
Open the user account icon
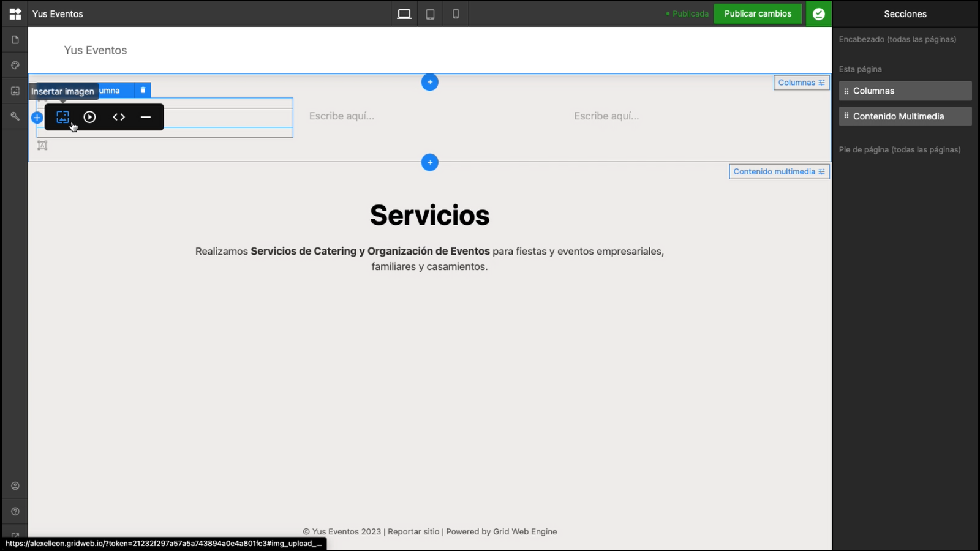(x=15, y=486)
